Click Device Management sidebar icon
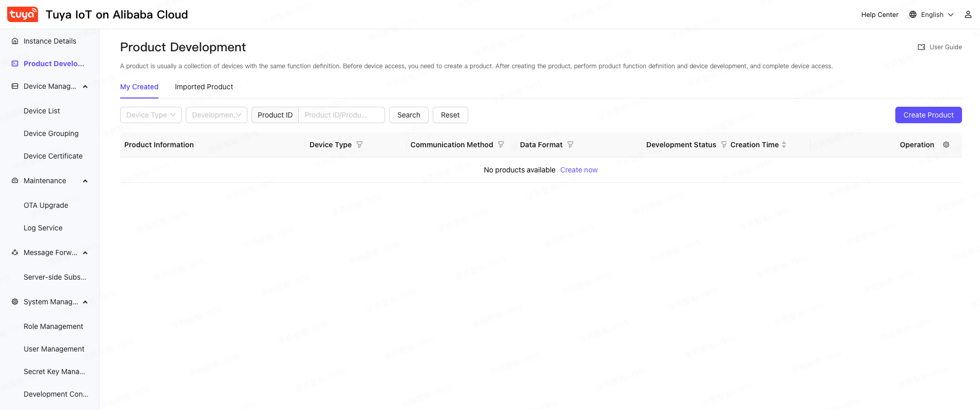Image resolution: width=980 pixels, height=410 pixels. click(x=15, y=86)
